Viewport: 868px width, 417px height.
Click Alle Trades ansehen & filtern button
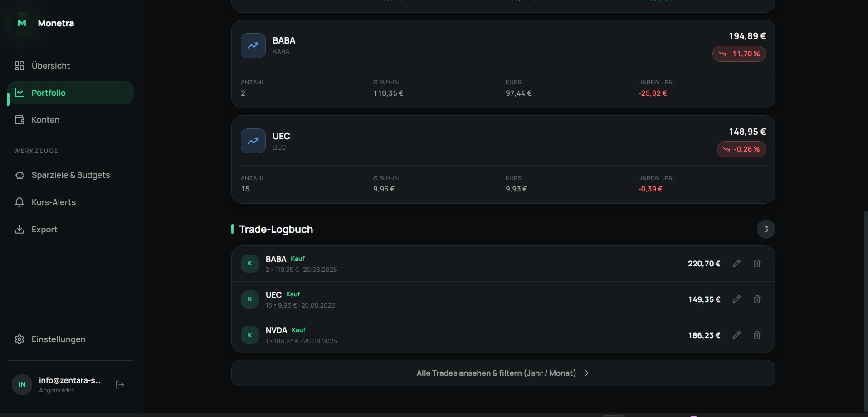(x=503, y=373)
